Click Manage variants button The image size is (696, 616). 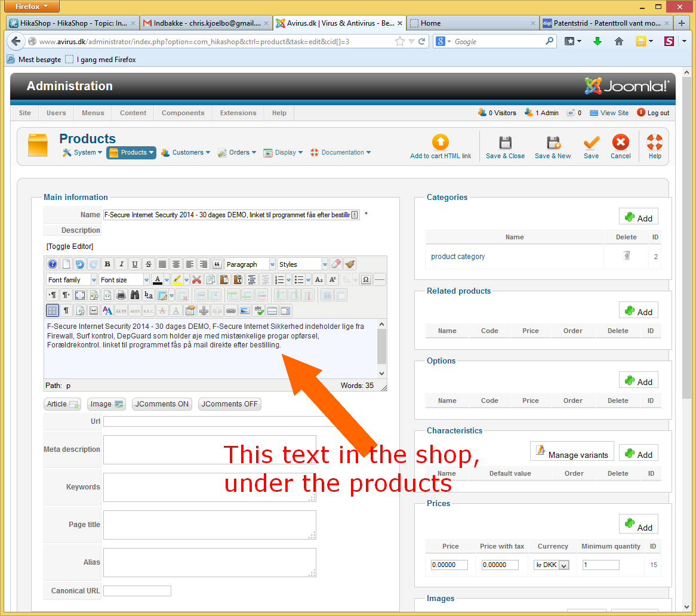coord(572,452)
